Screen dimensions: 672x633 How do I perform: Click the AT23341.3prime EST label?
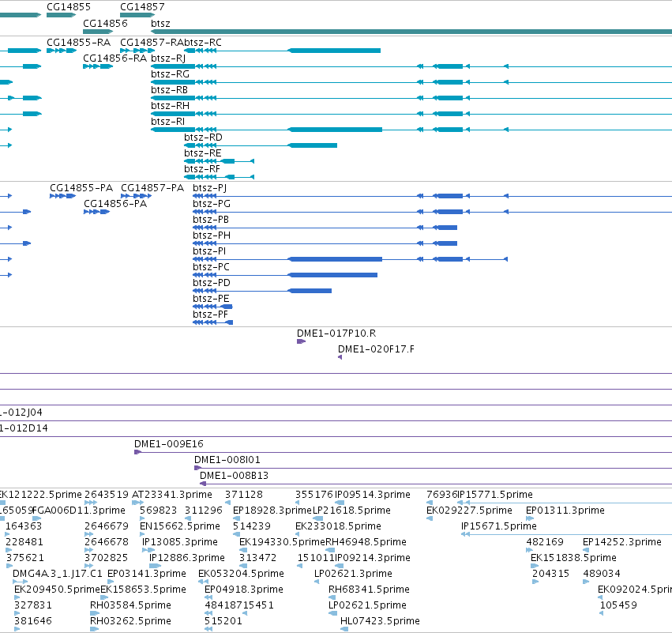click(x=172, y=495)
